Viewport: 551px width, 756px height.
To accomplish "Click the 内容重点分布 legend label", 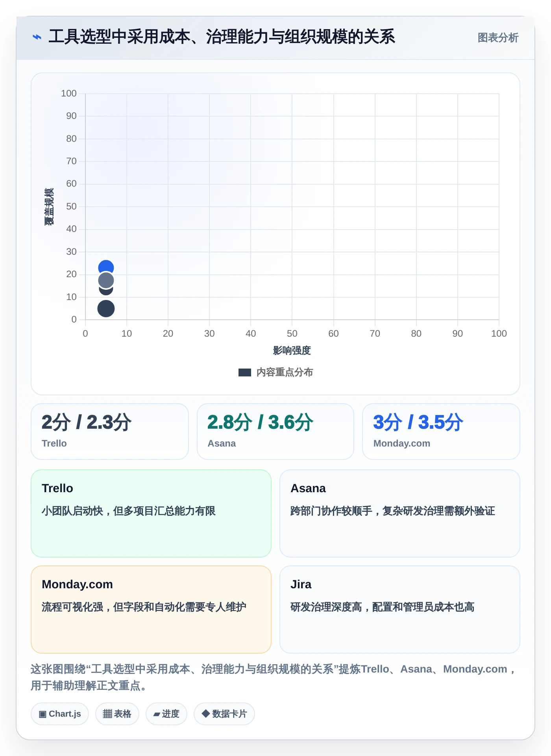I will point(285,372).
